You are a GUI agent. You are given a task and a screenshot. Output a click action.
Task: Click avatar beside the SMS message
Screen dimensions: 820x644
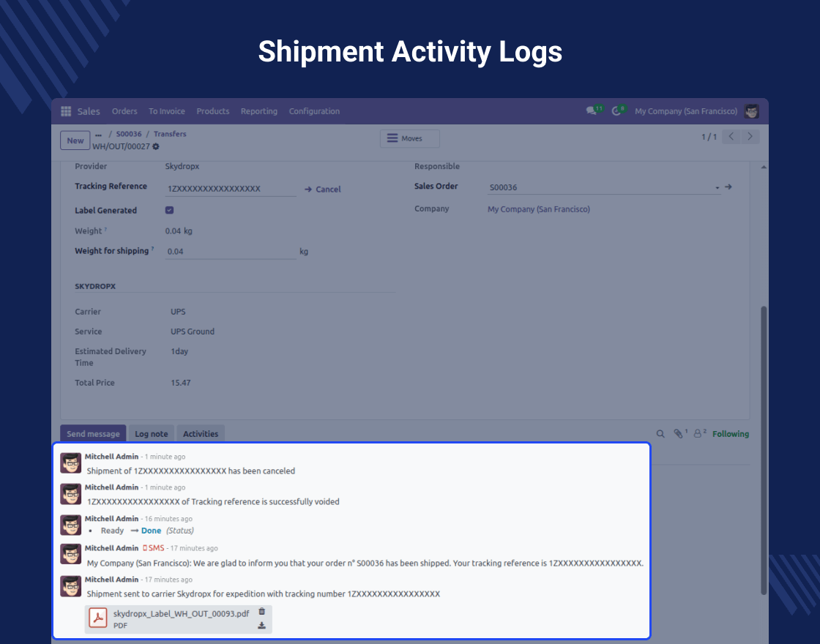click(x=70, y=554)
